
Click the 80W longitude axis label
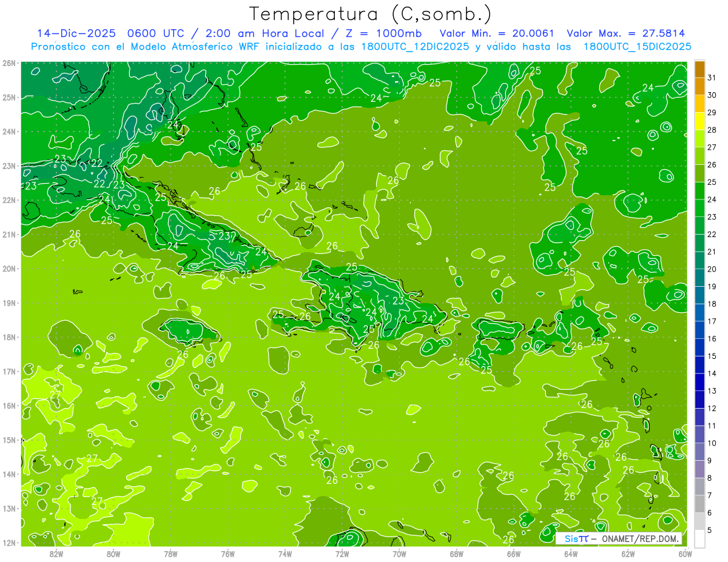pyautogui.click(x=113, y=554)
